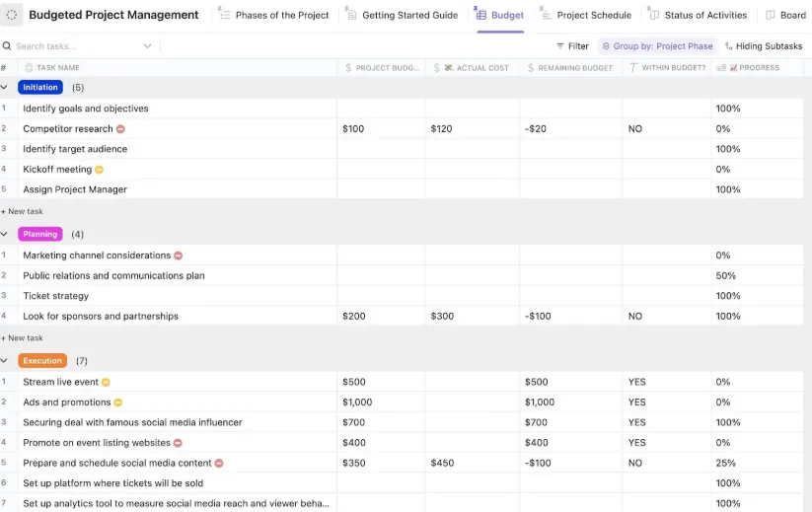Select the Budget tab
Viewport: 812px width, 512px height.
500,15
